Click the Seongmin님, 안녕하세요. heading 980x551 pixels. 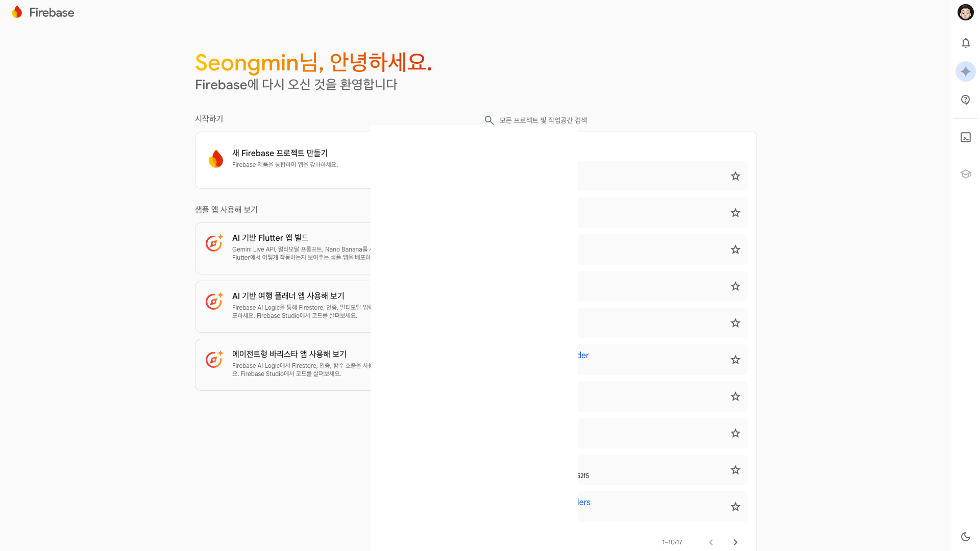(313, 63)
